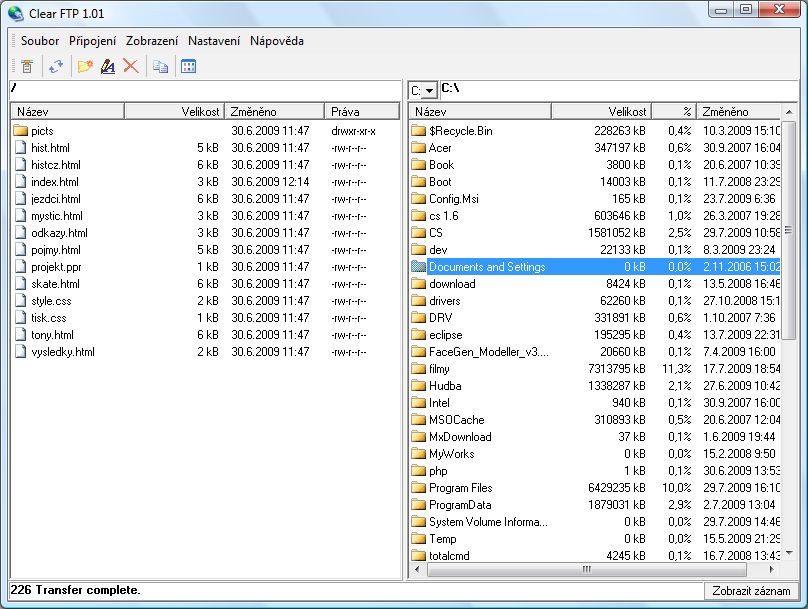Screen dimensions: 808x609
Task: Sort remote list by Velikost column
Action: [174, 111]
